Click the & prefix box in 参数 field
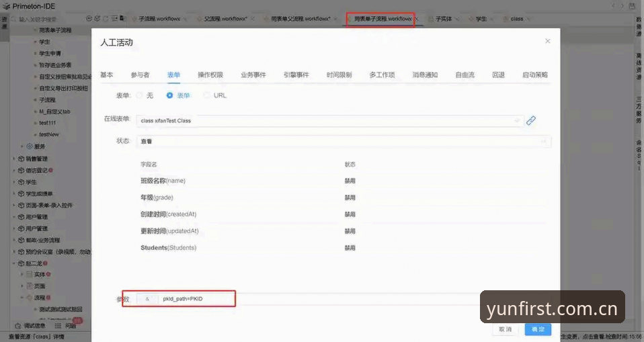644x342 pixels. [x=147, y=299]
